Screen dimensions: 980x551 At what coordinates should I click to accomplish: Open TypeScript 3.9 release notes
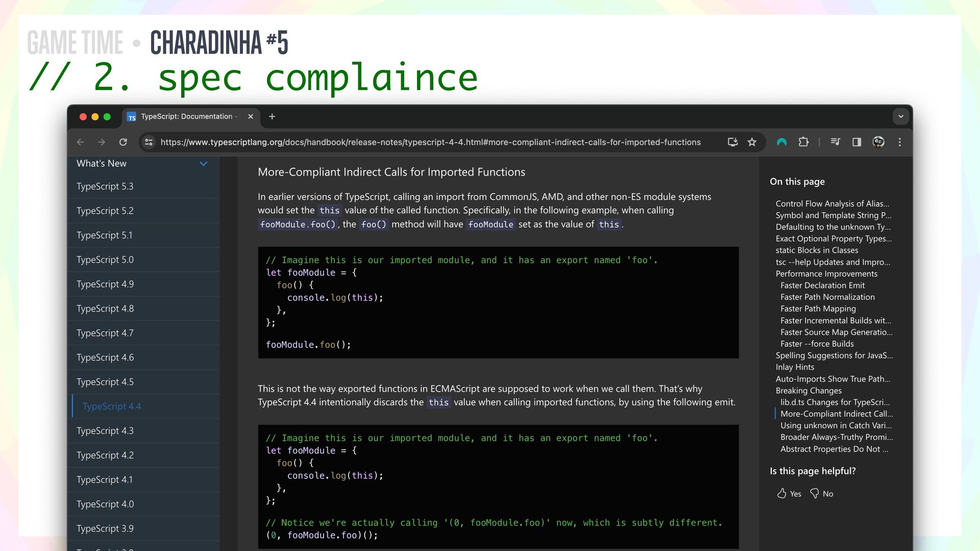(x=143, y=529)
